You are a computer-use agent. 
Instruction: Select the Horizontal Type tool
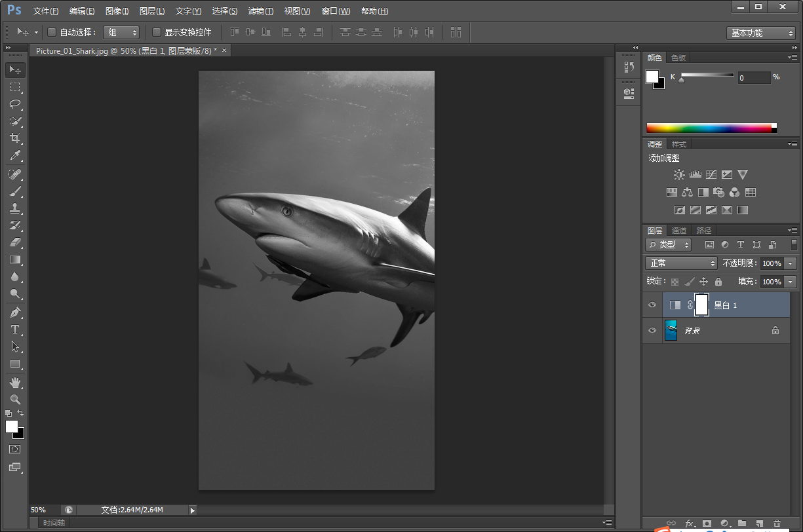[x=14, y=330]
